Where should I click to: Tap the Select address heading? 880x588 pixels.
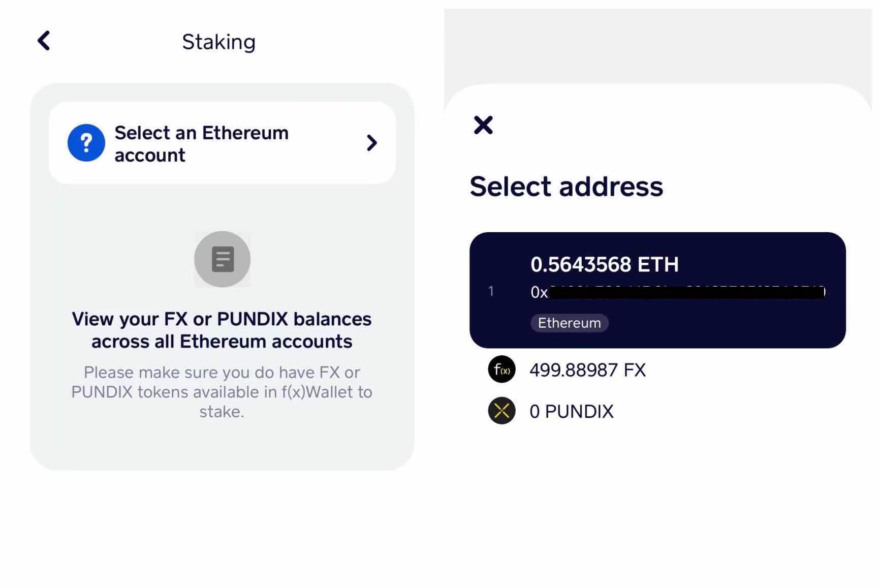tap(567, 186)
